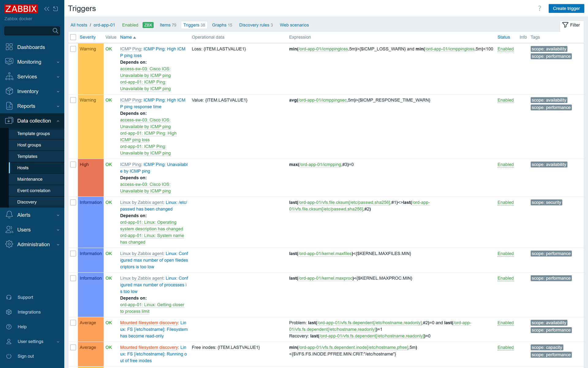Open Dashboards via its grid icon
588x368 pixels.
[9, 47]
